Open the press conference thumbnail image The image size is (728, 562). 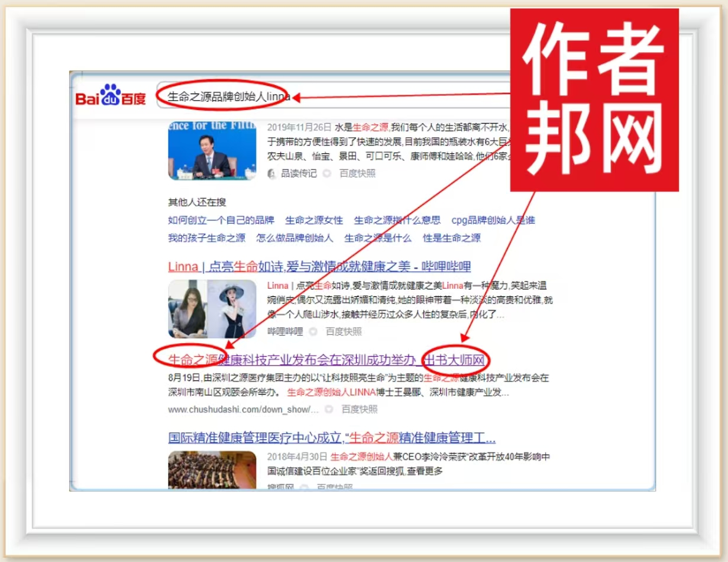coord(212,150)
